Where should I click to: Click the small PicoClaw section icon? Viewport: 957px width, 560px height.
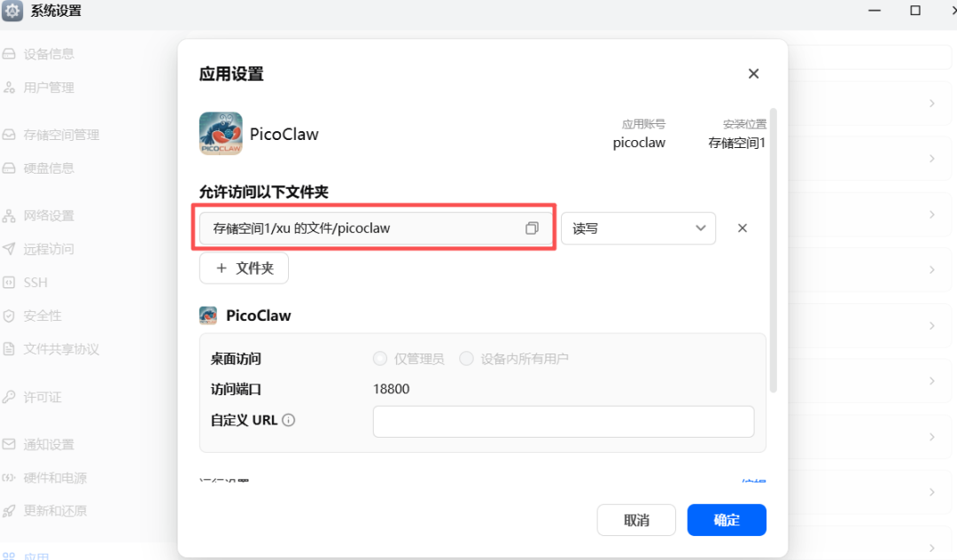coord(208,315)
